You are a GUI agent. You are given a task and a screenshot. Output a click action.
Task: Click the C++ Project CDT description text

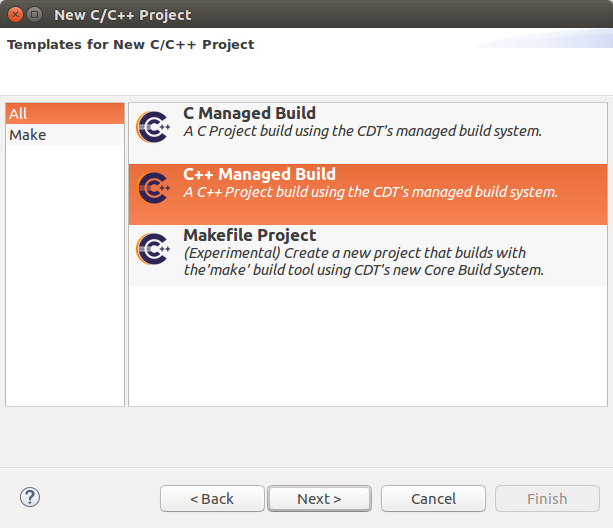point(370,192)
